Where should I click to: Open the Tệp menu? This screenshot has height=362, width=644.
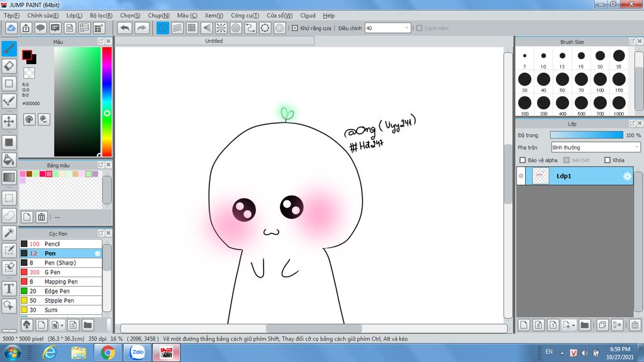click(x=11, y=16)
